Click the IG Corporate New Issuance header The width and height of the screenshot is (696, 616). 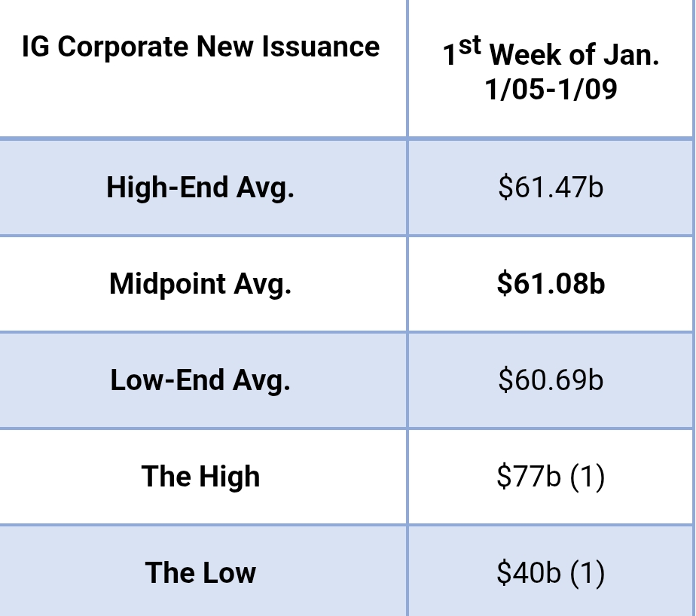[200, 47]
